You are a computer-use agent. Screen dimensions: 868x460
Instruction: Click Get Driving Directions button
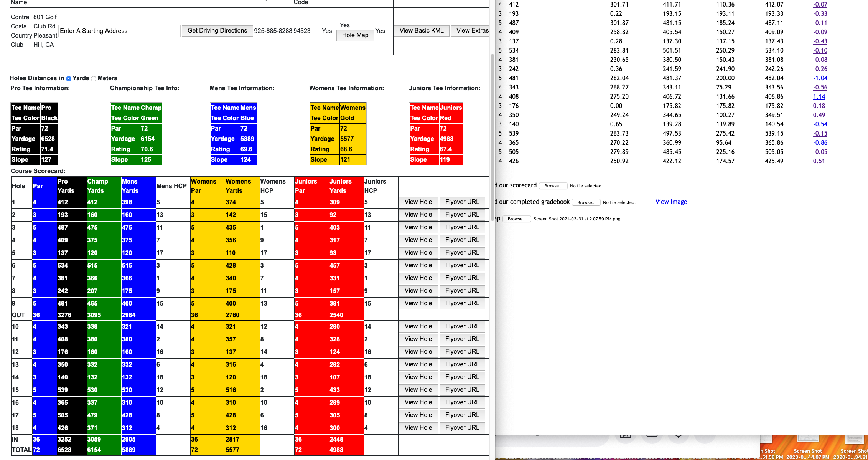point(217,31)
